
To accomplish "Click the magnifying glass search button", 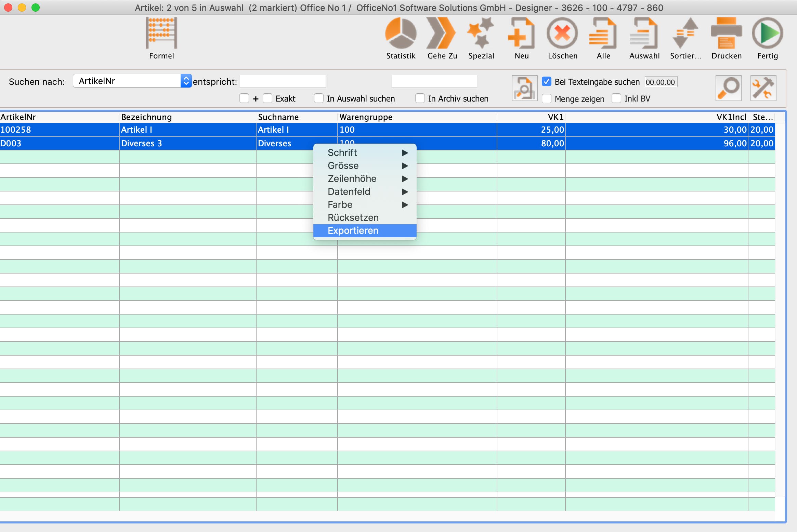I will tap(728, 88).
